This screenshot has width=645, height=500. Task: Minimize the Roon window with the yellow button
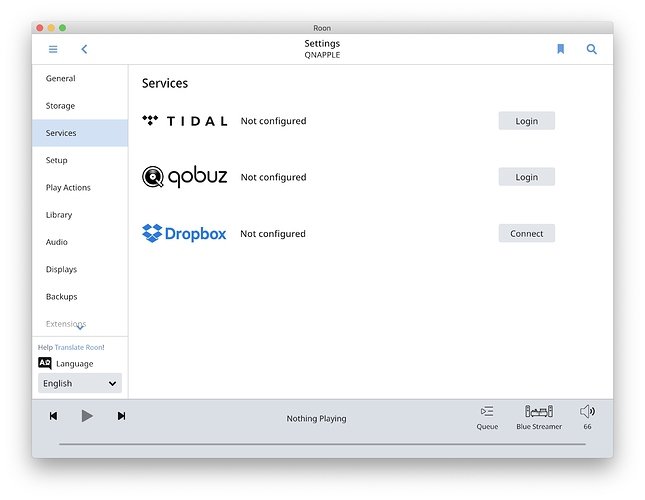click(x=51, y=28)
